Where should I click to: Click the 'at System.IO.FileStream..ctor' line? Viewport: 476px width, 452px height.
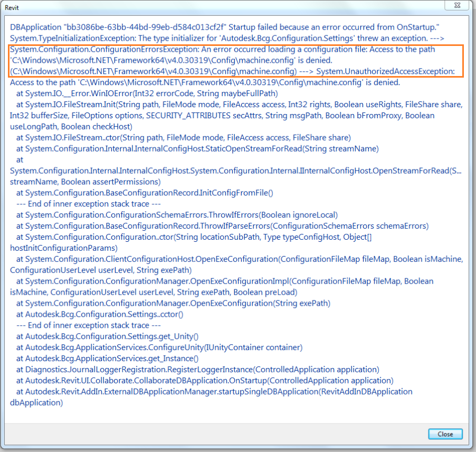point(183,138)
